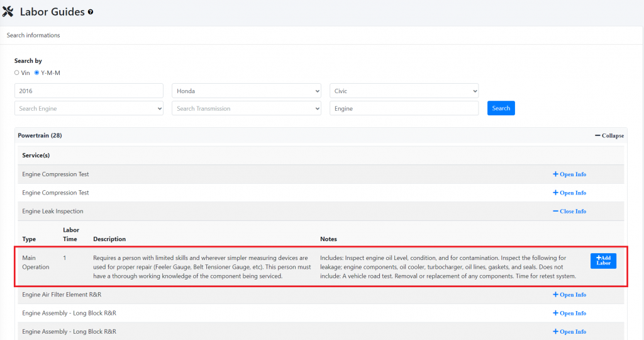Open the Honda make dropdown
644x340 pixels.
247,91
